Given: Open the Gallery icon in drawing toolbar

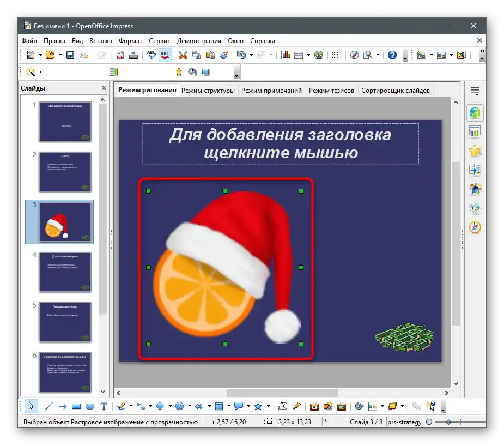Looking at the screenshot, I should pyautogui.click(x=341, y=406).
